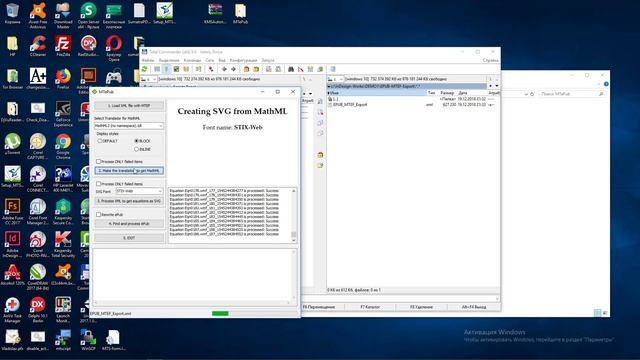Click '2. Make the translation to get MathML' button
This screenshot has width=640, height=360.
click(129, 171)
